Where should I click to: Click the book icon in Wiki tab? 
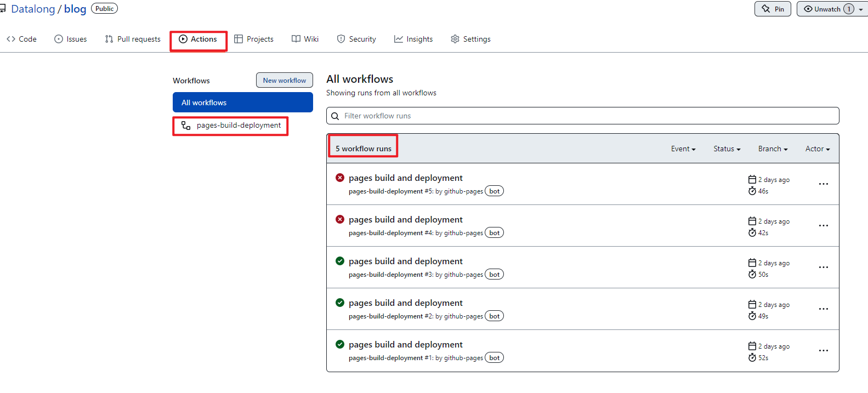point(296,39)
